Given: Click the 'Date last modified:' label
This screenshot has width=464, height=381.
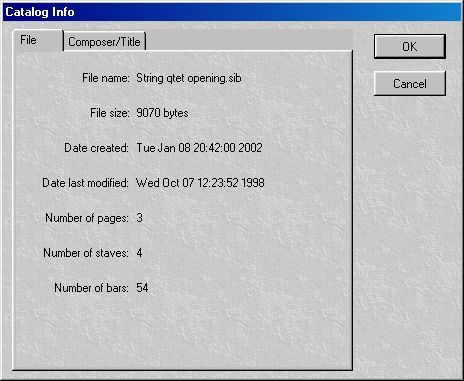Looking at the screenshot, I should pos(85,183).
